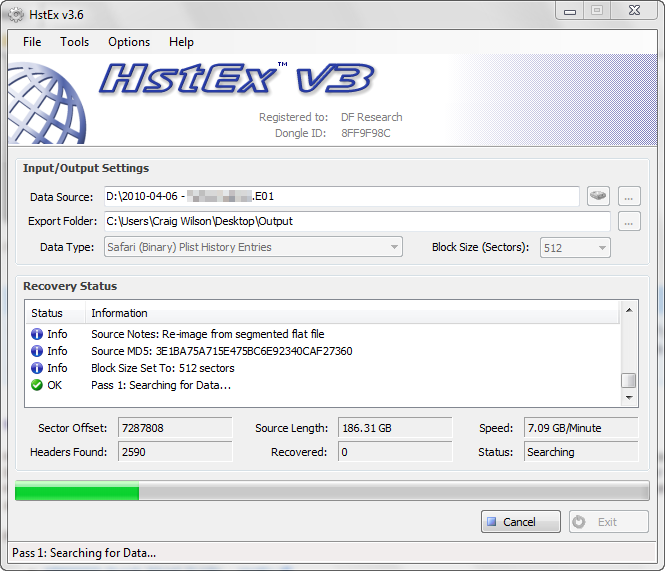Screen dimensions: 665x571
Task: Click the recovery list scrollbar thumb
Action: click(x=629, y=380)
